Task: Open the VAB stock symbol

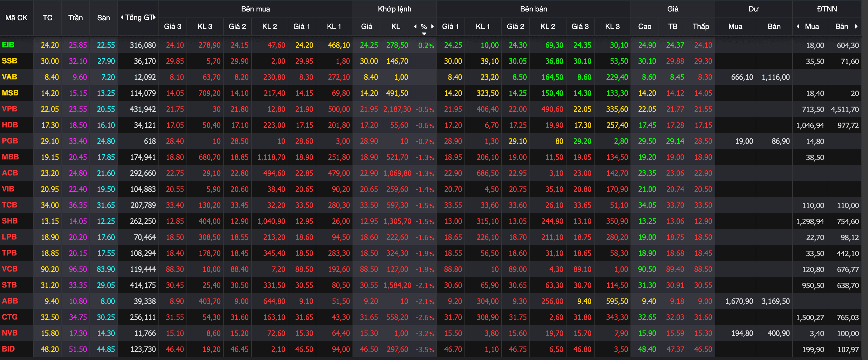Action: click(x=9, y=77)
